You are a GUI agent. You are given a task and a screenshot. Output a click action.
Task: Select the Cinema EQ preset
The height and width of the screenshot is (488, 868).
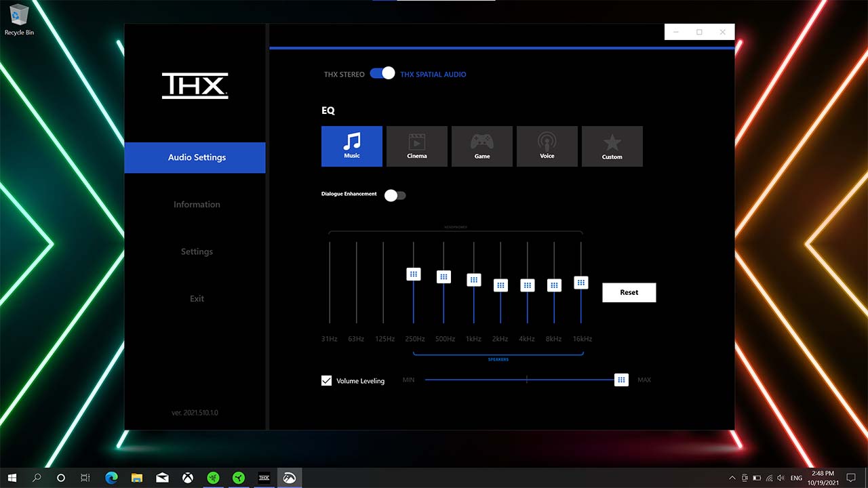[416, 146]
